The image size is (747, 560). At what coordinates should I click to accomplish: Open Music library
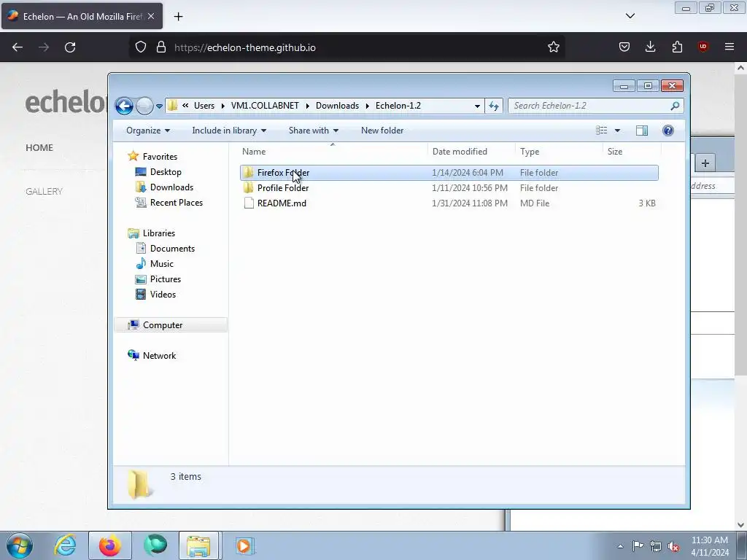click(x=161, y=264)
